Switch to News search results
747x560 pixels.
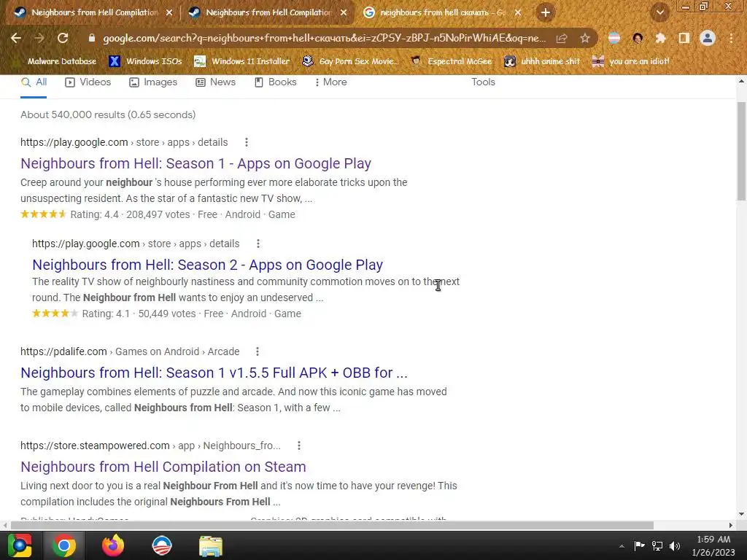point(216,82)
